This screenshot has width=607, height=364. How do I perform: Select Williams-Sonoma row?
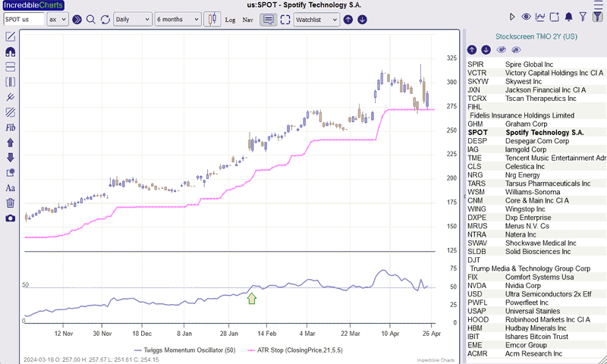click(x=536, y=192)
